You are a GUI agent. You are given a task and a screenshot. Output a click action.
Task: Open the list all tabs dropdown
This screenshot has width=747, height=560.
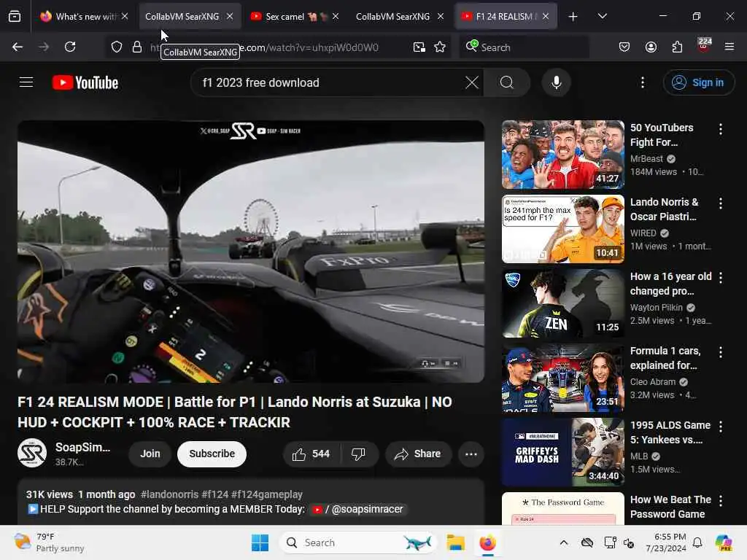click(x=602, y=16)
